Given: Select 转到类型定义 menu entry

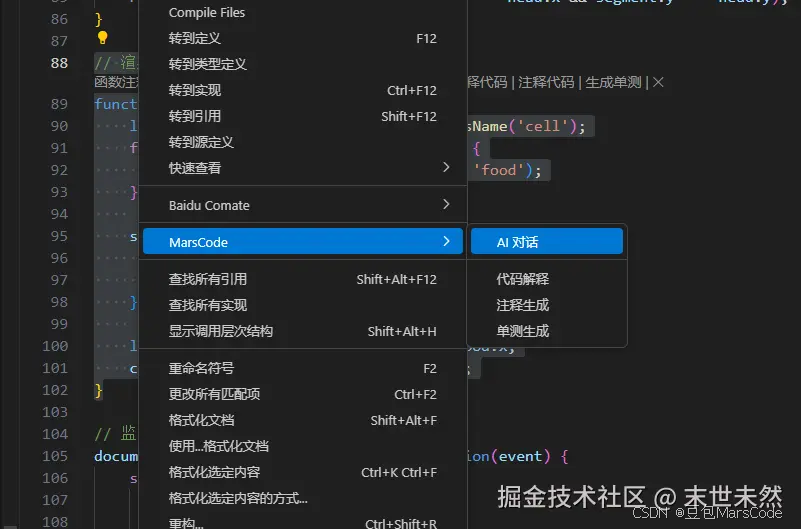Looking at the screenshot, I should [x=303, y=64].
